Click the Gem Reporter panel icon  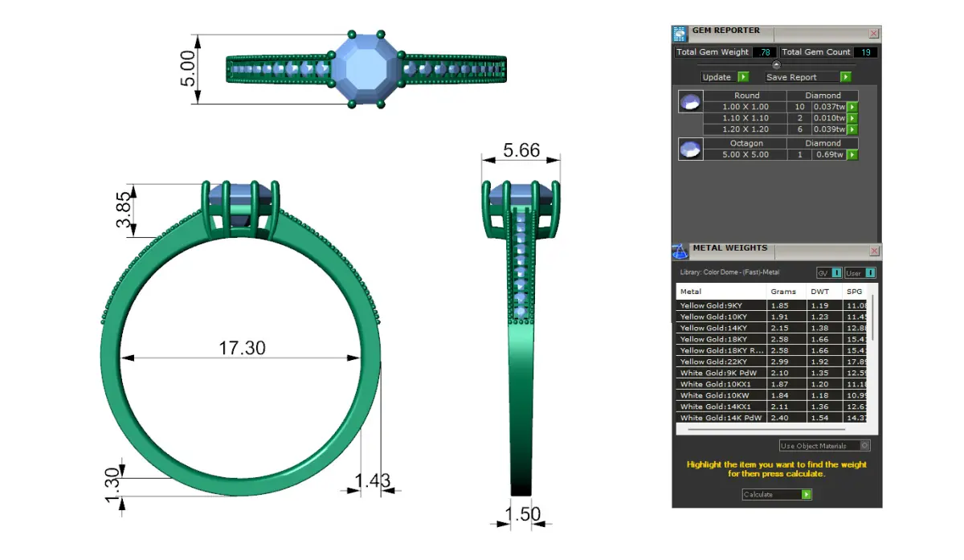(680, 35)
